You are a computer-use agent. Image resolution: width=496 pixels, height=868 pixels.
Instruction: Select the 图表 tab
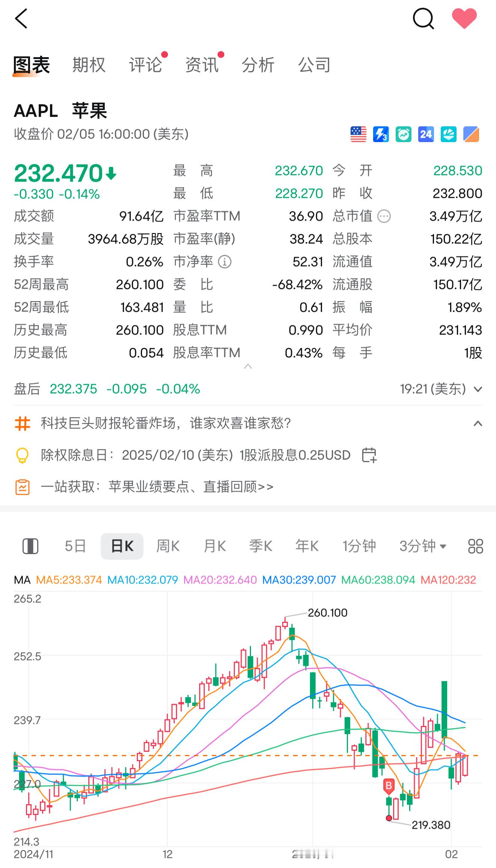click(x=32, y=65)
